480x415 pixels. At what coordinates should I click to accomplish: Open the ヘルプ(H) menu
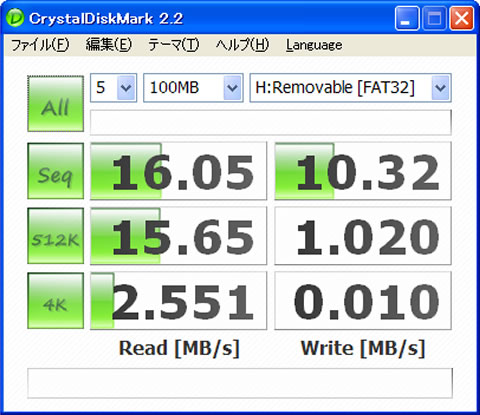[242, 45]
